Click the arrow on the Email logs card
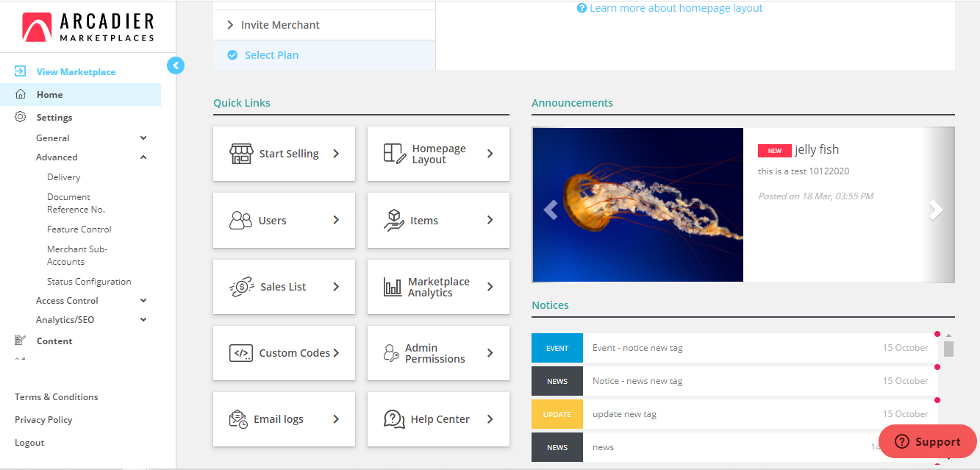980x470 pixels. click(336, 419)
